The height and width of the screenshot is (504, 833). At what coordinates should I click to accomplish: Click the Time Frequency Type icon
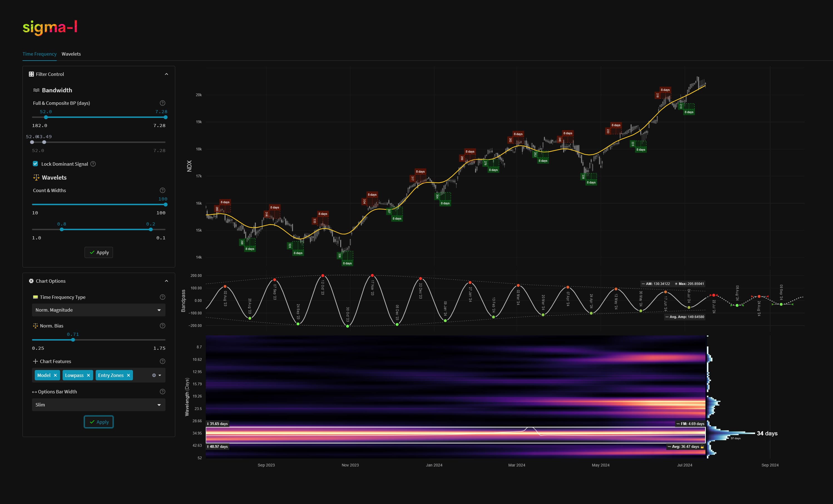[x=36, y=297]
